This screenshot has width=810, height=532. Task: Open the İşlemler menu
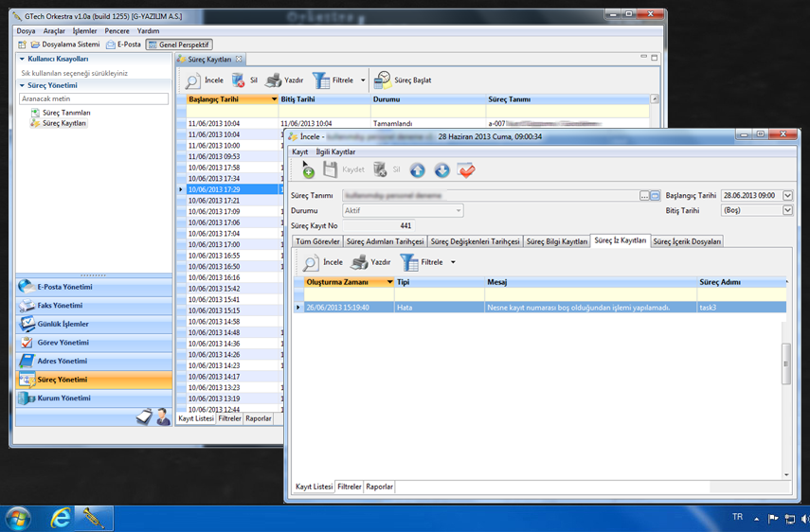84,31
